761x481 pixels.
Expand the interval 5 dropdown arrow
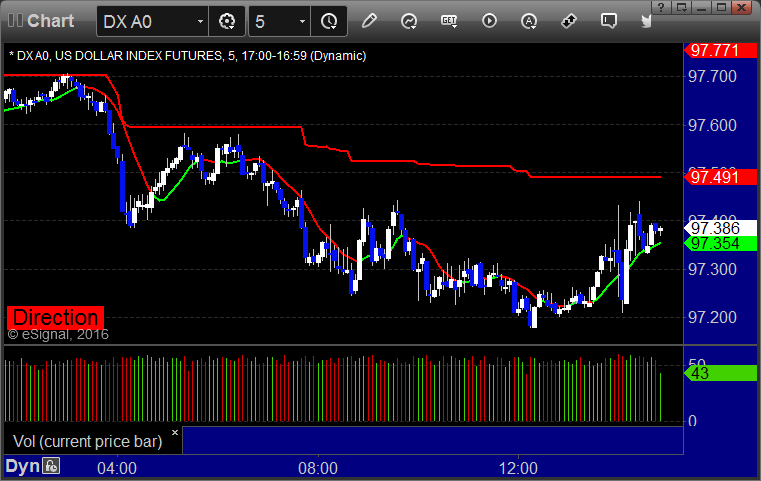pyautogui.click(x=302, y=21)
